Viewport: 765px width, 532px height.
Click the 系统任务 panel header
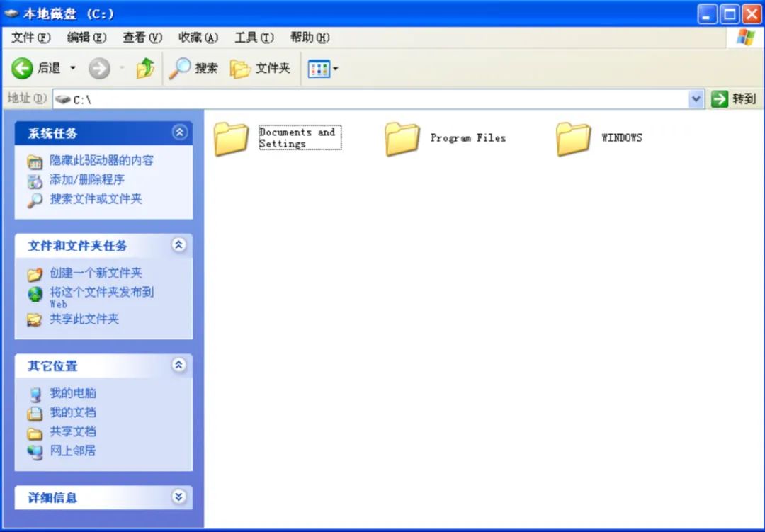tap(103, 132)
